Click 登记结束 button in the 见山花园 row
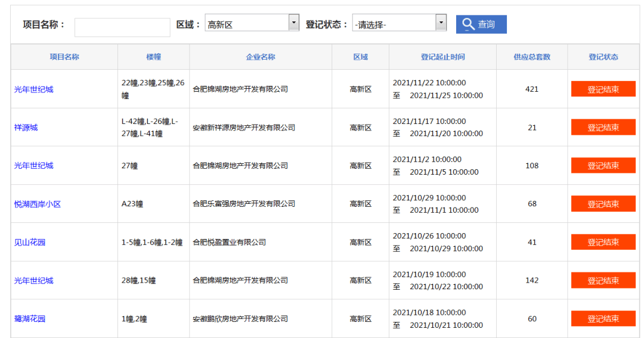The image size is (644, 338). tap(603, 242)
